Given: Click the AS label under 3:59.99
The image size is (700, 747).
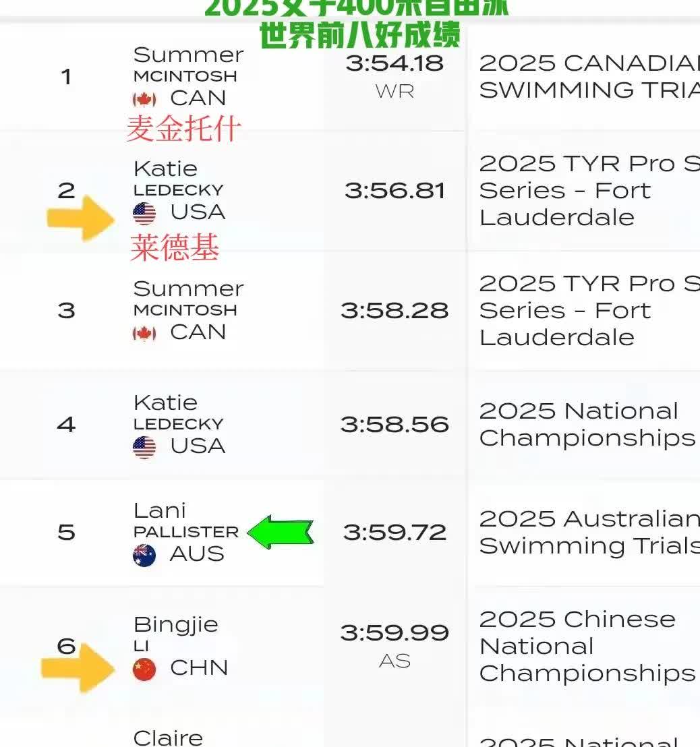Looking at the screenshot, I should (395, 661).
